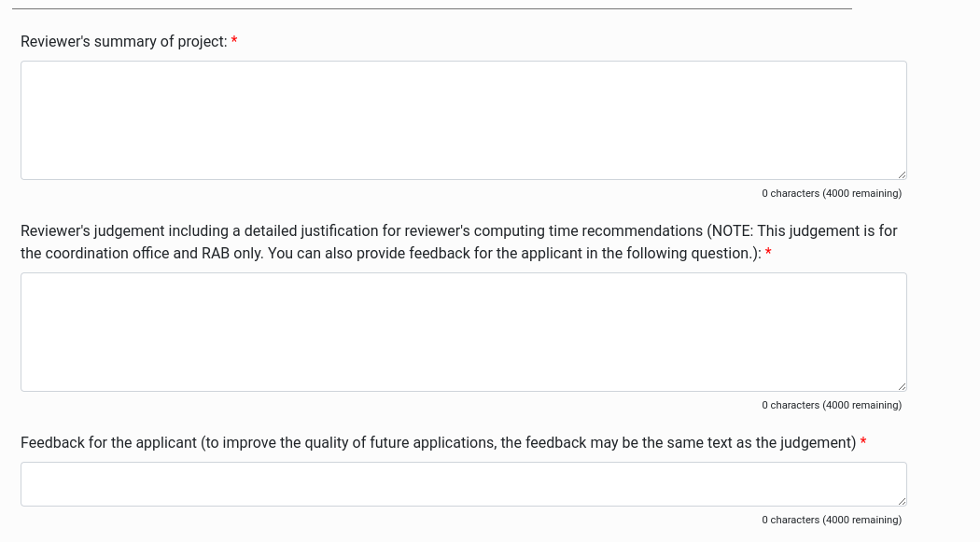Focus the Reviewer's judgement text area
This screenshot has width=980, height=542.
click(x=464, y=332)
